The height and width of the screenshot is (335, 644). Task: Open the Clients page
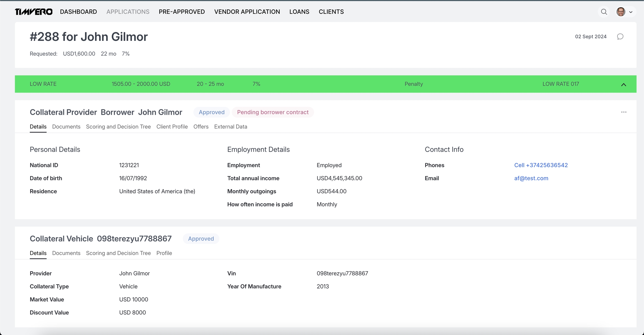331,12
